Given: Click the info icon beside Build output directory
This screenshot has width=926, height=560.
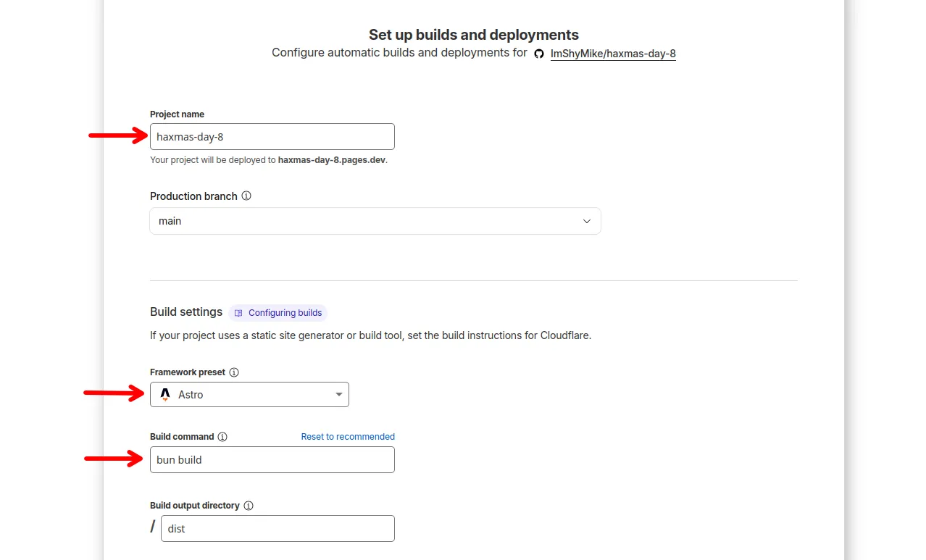Looking at the screenshot, I should 249,505.
